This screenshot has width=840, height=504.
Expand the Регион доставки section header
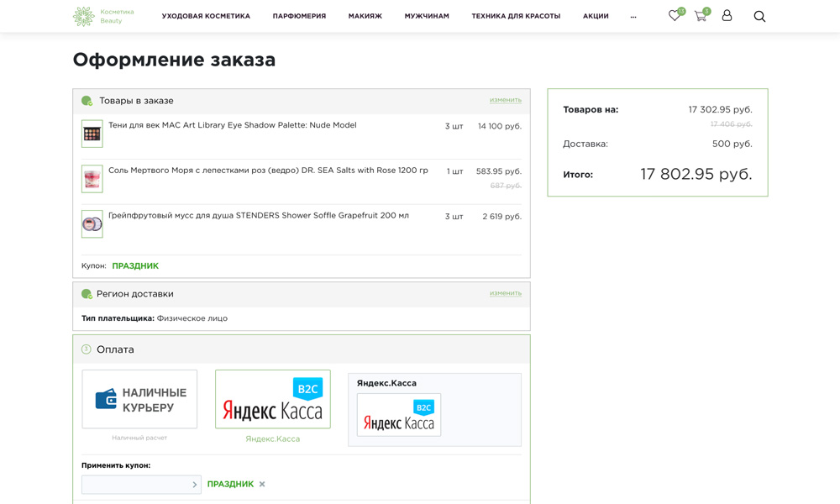134,294
